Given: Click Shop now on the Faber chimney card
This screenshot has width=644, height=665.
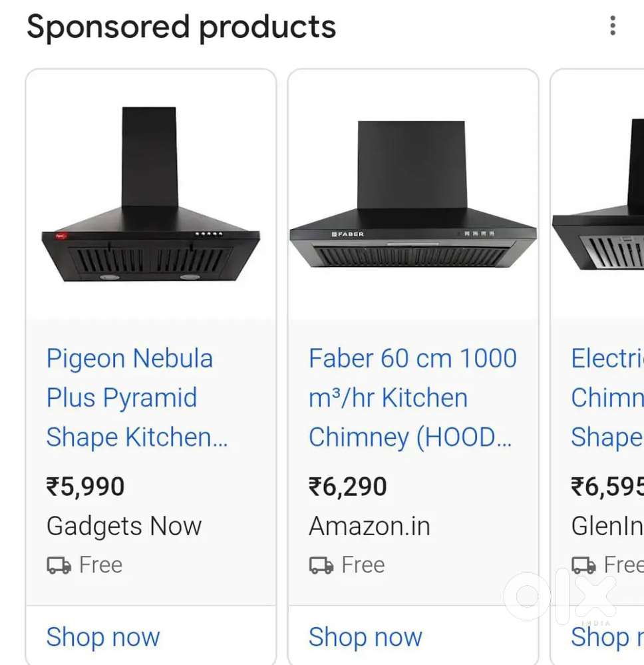Looking at the screenshot, I should [365, 637].
